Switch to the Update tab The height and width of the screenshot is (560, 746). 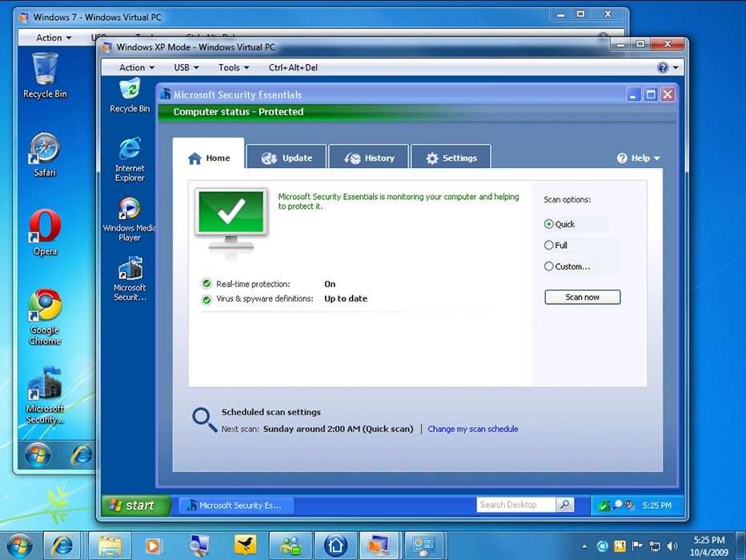click(287, 157)
